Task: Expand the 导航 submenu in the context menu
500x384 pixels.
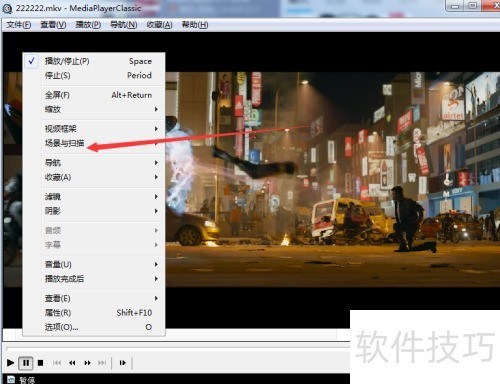Action: (94, 163)
